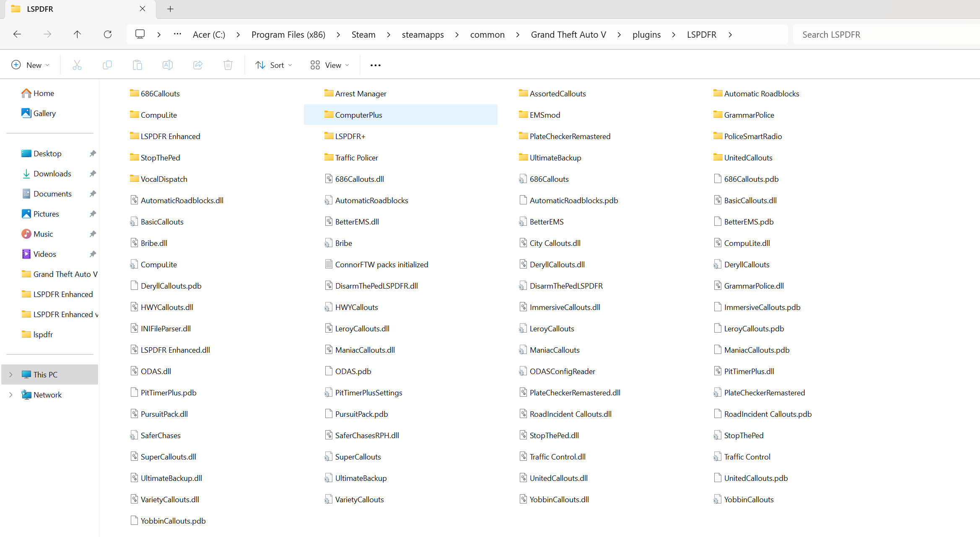The image size is (980, 537).
Task: Expand the Network tree node
Action: point(11,395)
